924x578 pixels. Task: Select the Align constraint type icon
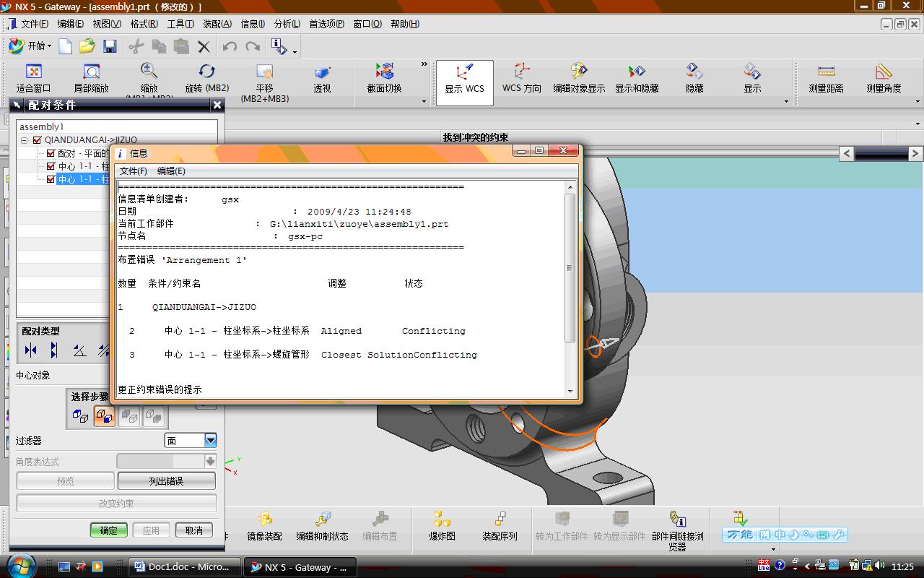(55, 350)
